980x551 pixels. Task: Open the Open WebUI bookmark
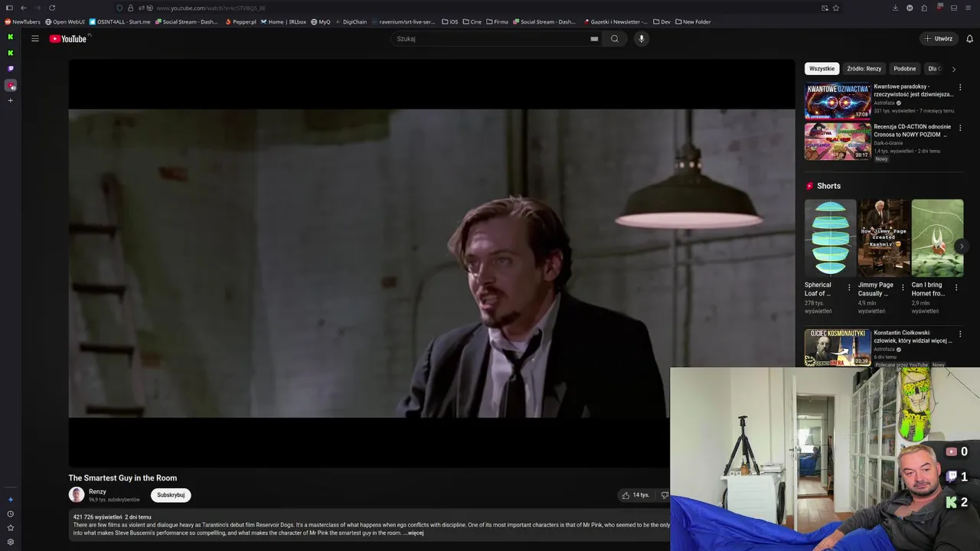[x=64, y=21]
